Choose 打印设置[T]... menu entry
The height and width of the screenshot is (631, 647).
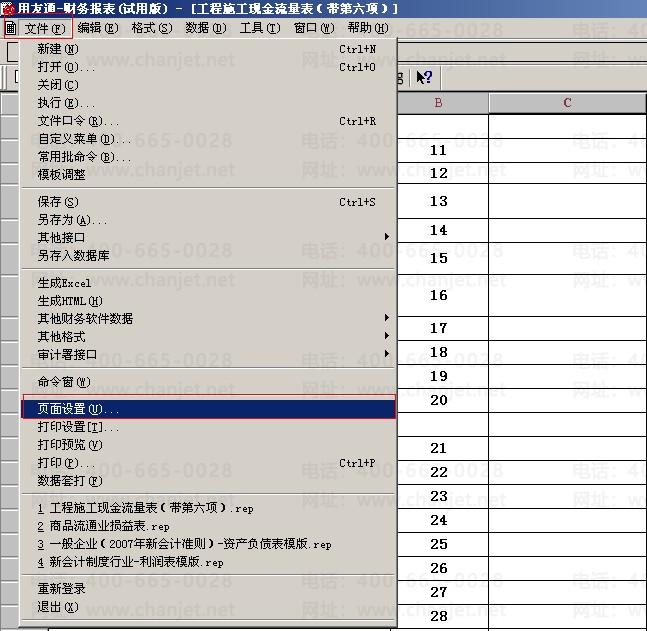208,427
